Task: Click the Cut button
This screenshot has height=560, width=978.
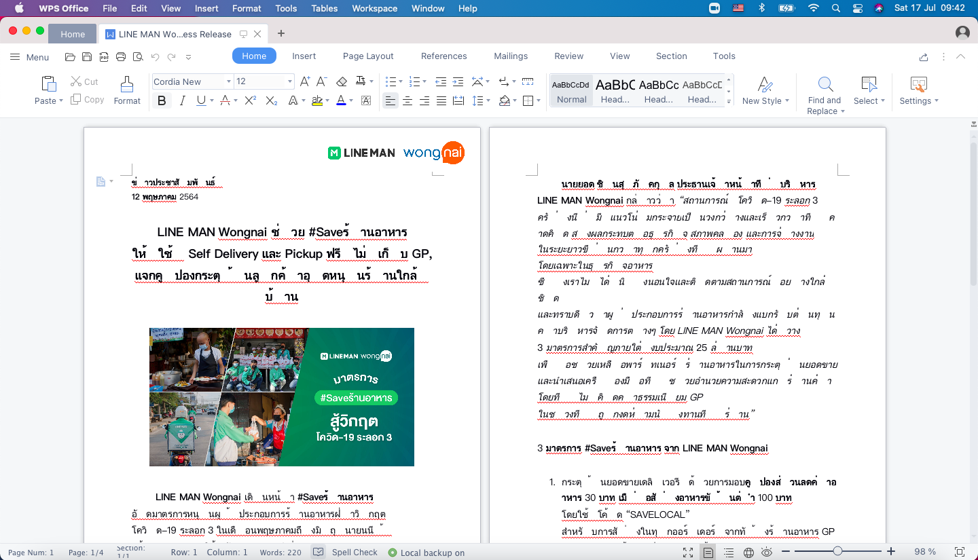Action: [84, 81]
